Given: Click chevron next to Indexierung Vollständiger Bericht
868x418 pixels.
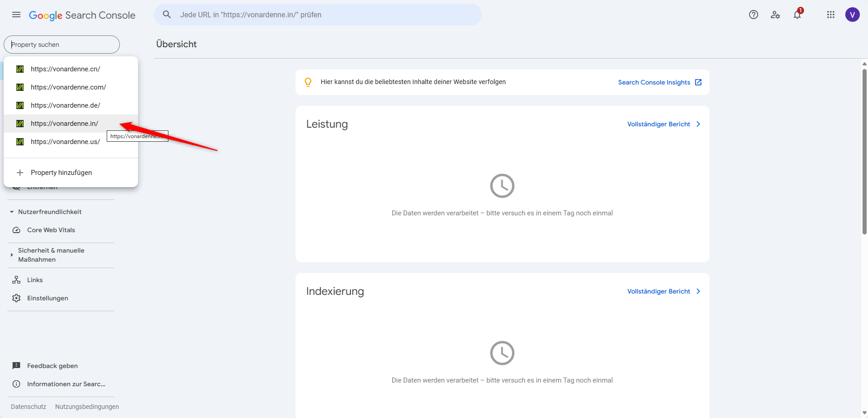Looking at the screenshot, I should (698, 291).
